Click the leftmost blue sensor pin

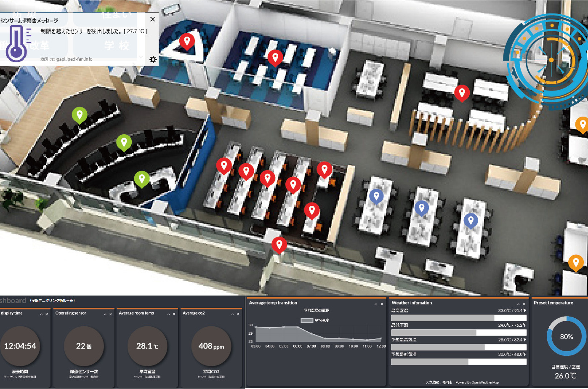click(x=376, y=196)
